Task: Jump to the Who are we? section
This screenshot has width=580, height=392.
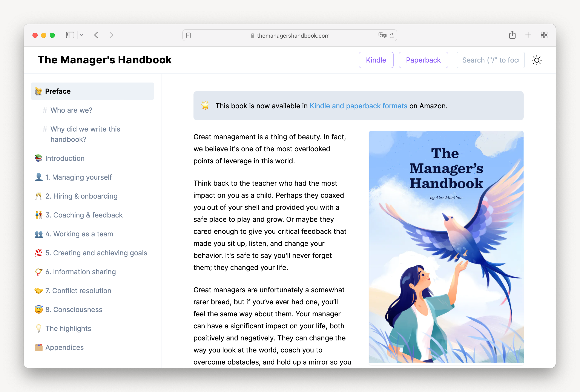Action: click(71, 110)
